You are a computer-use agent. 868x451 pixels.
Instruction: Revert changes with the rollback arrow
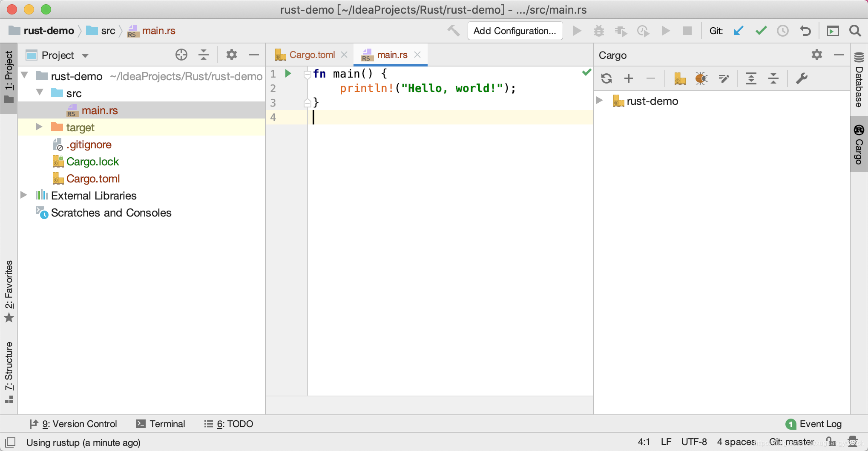tap(805, 31)
